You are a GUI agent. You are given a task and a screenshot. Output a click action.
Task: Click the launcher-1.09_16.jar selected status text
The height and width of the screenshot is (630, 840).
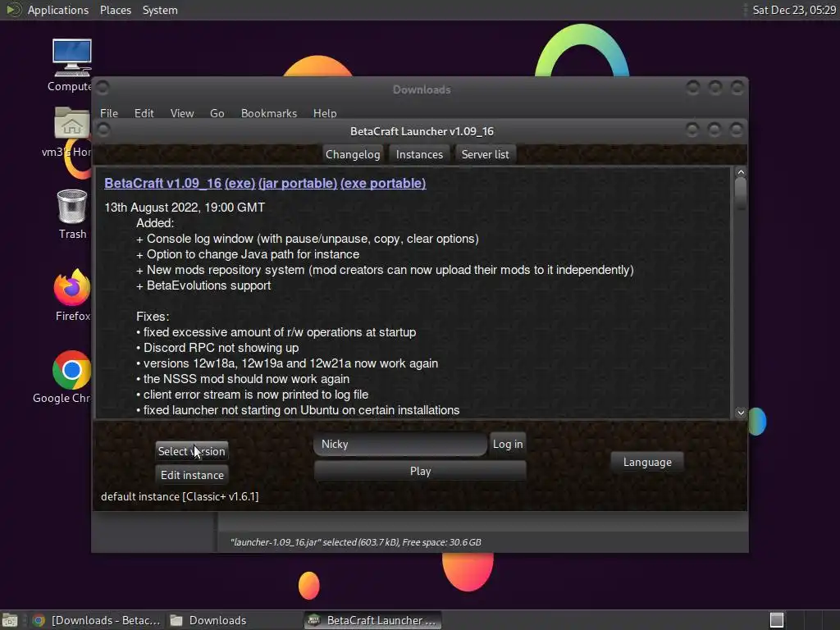pyautogui.click(x=356, y=542)
